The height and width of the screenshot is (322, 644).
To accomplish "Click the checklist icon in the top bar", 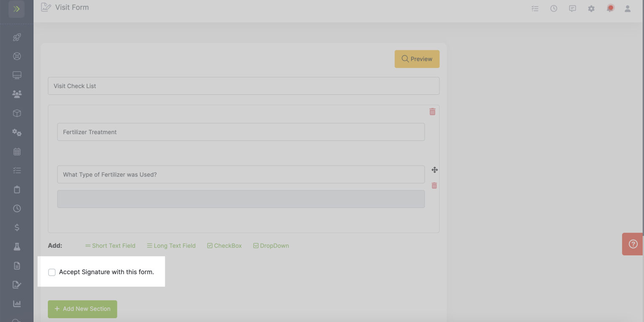I will pos(535,8).
